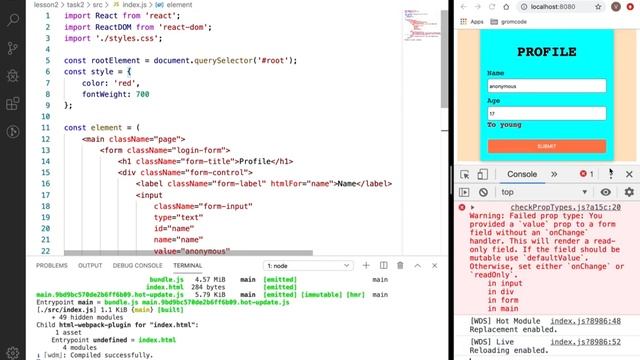Click the 'index.js' breadcrumb segment

coord(134,5)
